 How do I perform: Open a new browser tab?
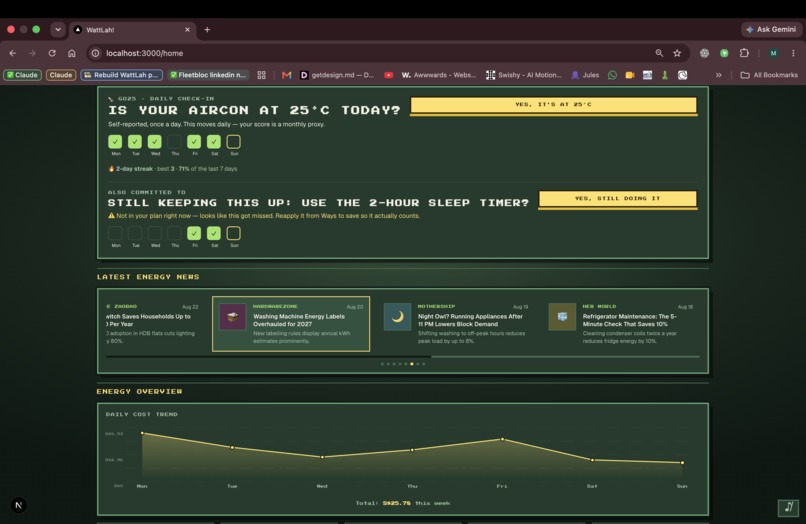(207, 30)
